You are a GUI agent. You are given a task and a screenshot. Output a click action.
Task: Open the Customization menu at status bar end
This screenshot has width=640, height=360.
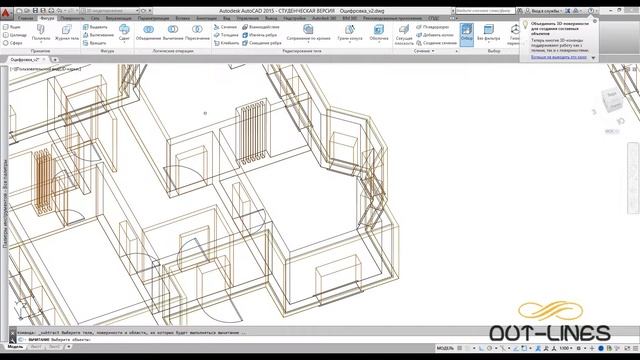[x=636, y=348]
